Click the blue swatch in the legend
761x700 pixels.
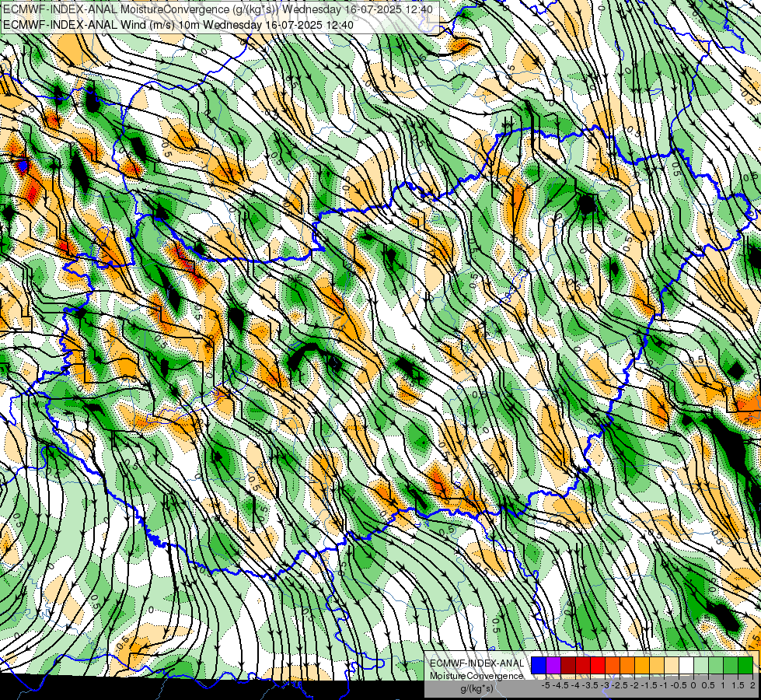pos(539,665)
